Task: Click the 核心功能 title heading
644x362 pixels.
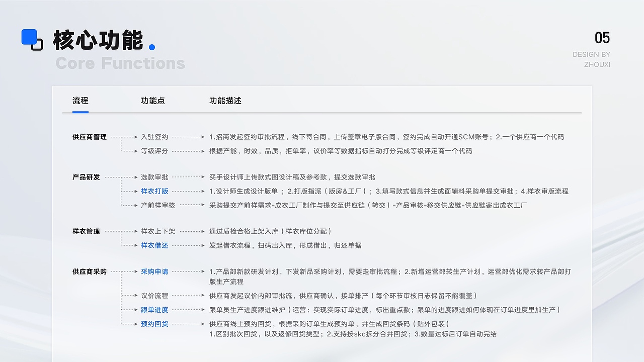Action: click(x=98, y=40)
